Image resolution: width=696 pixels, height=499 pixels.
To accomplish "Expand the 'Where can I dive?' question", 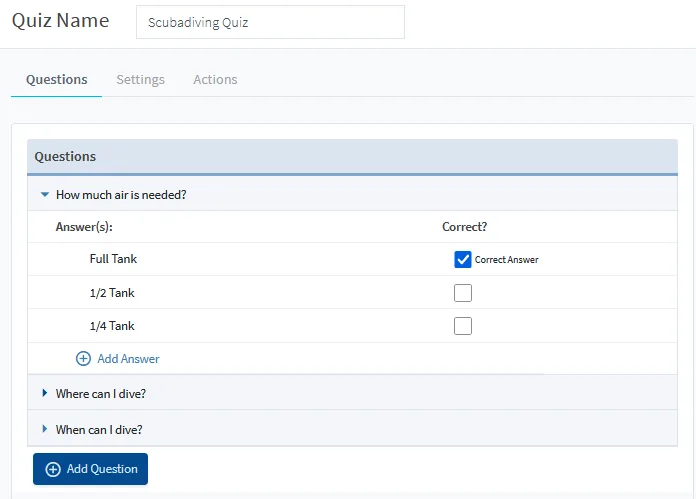I will click(44, 393).
